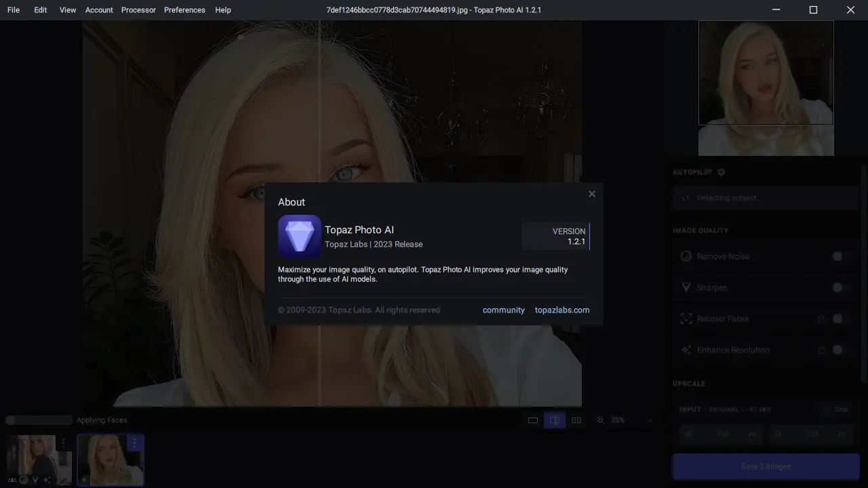The image size is (868, 488).
Task: Click the version 1.2.1 text
Action: (x=576, y=241)
